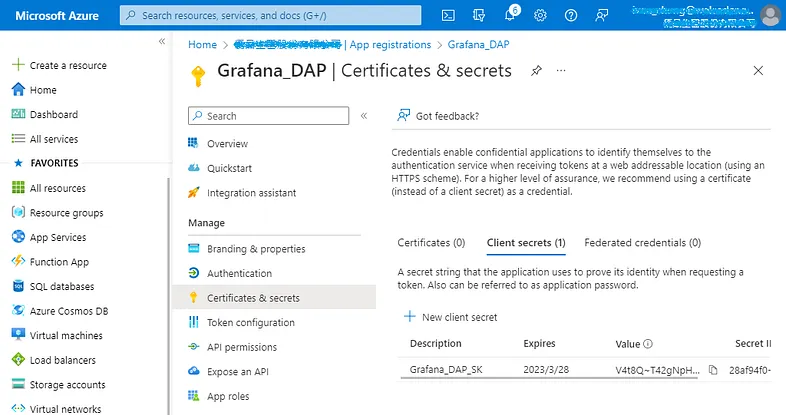Click the Storage accounts icon
786x415 pixels.
tap(18, 384)
